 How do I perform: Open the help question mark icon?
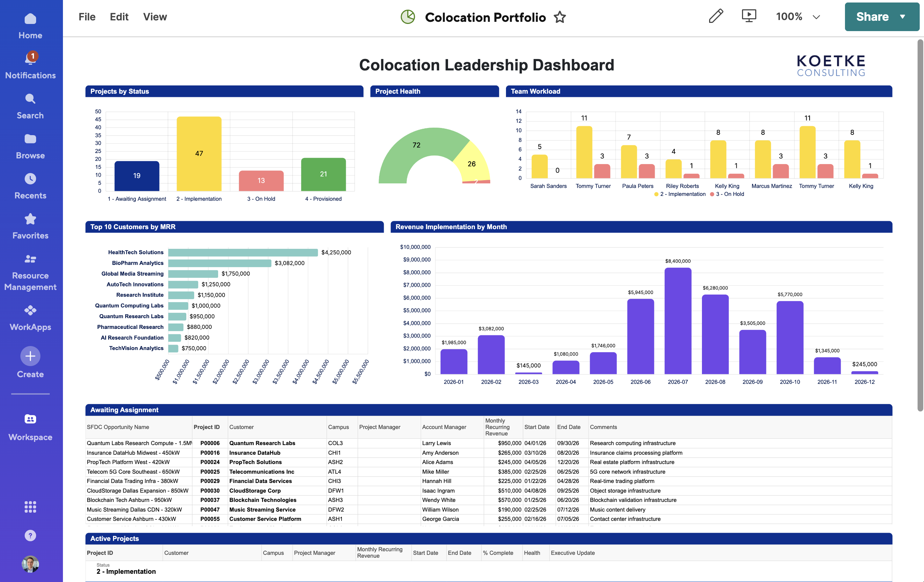point(30,536)
